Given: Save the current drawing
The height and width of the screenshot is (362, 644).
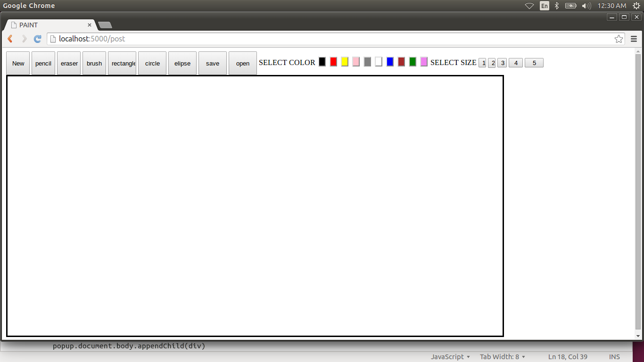Looking at the screenshot, I should (212, 63).
